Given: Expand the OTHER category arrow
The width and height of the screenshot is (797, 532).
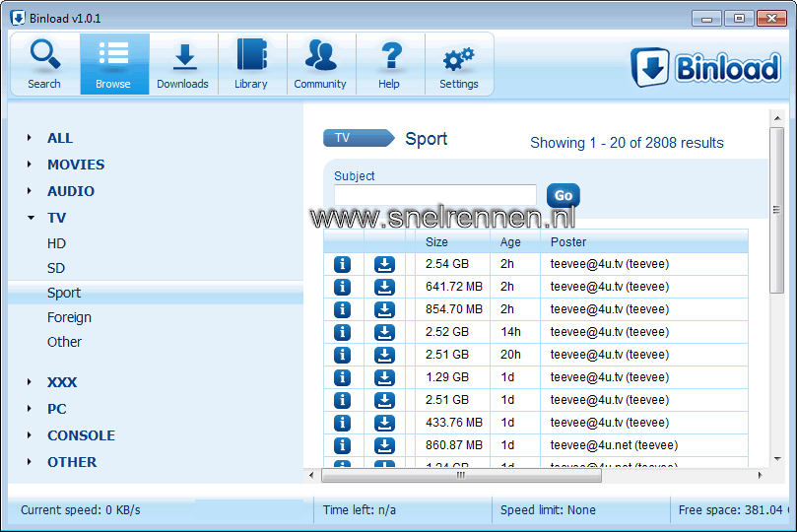Looking at the screenshot, I should tap(30, 461).
